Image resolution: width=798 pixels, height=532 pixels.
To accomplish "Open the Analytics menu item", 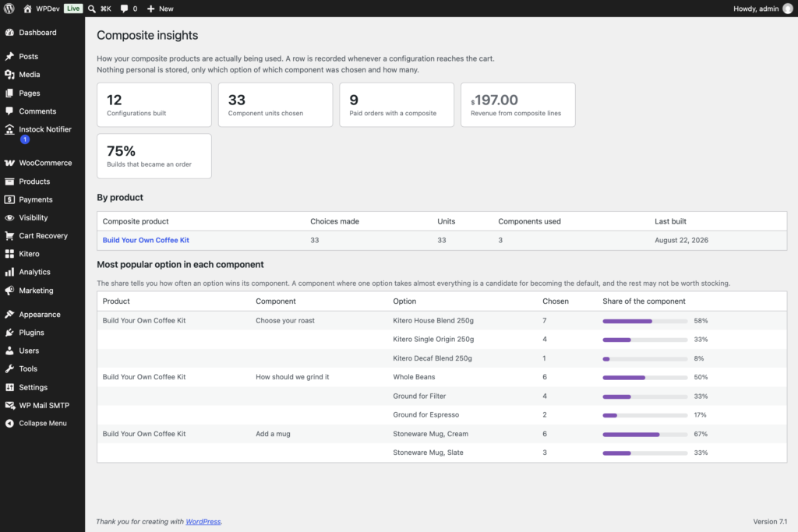I will pos(42,272).
